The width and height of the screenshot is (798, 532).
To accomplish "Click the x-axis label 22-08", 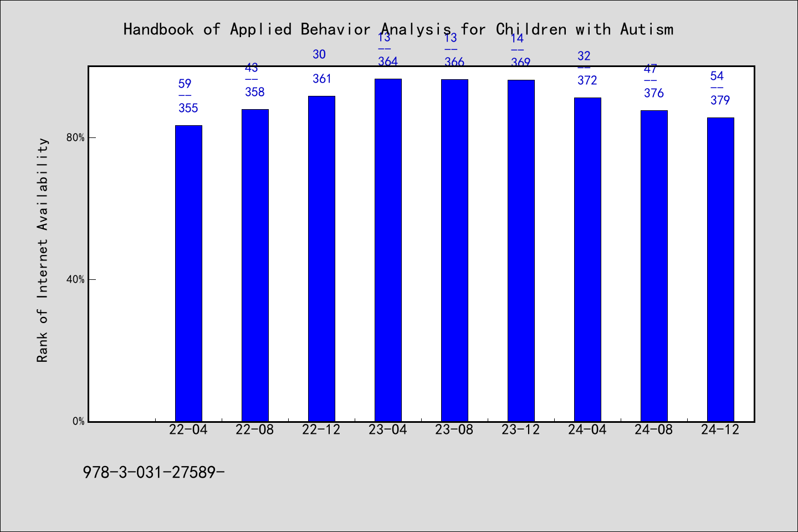I will tap(255, 430).
